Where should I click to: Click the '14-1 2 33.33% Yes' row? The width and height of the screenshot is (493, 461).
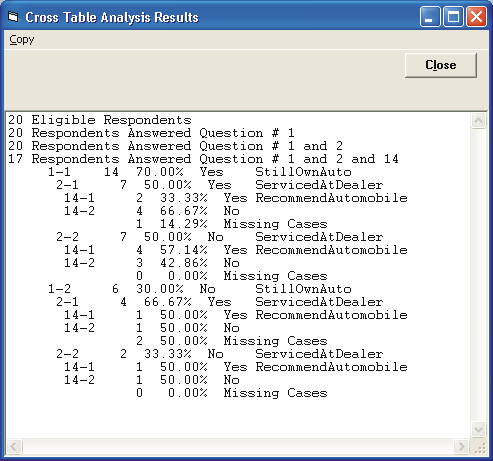tap(236, 198)
